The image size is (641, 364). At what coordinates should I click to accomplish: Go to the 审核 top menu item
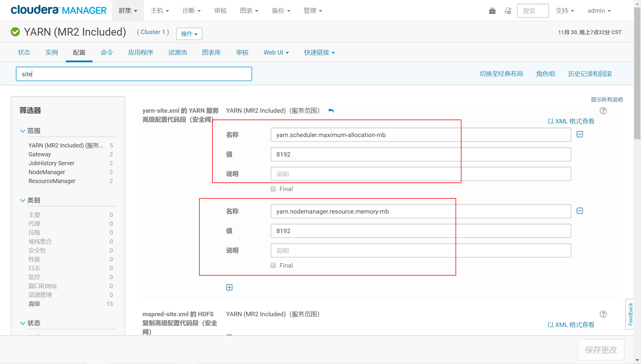click(220, 11)
